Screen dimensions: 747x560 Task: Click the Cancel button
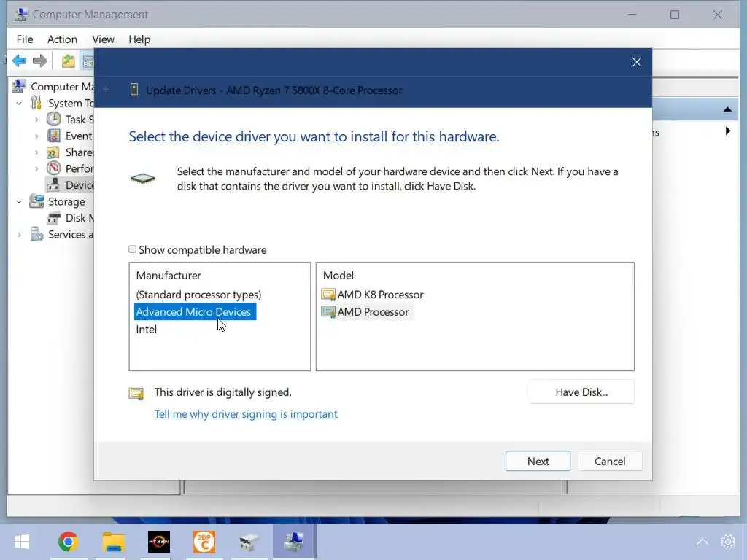(610, 461)
